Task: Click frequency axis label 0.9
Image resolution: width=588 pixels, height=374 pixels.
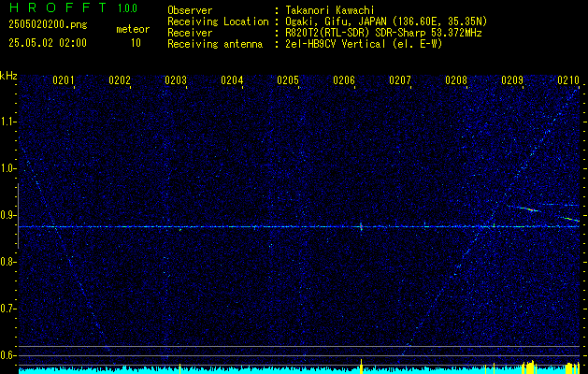Action: coord(7,215)
